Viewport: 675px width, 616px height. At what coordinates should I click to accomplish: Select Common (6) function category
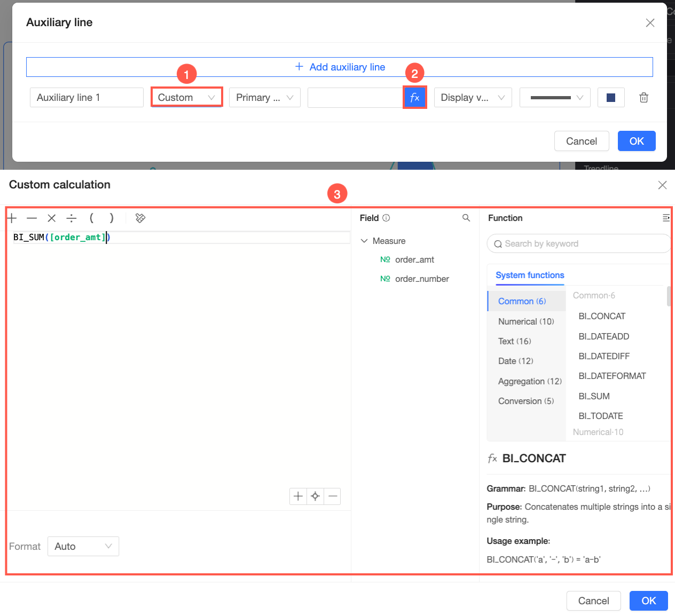tap(527, 301)
